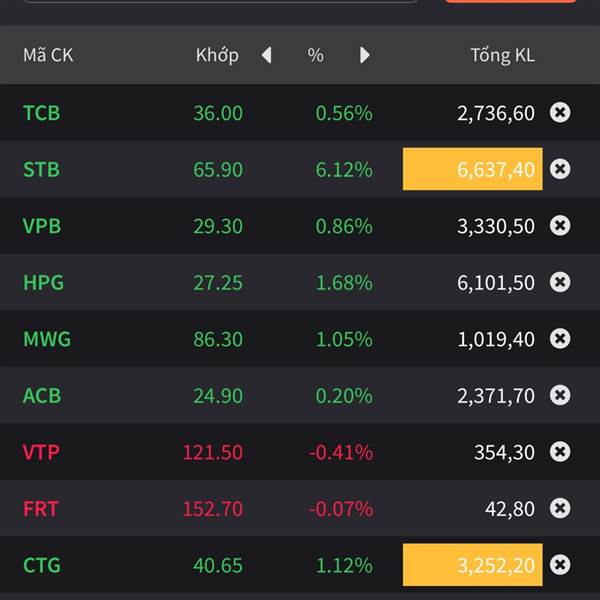Remove ACB using the X icon
This screenshot has width=600, height=600.
click(x=560, y=395)
